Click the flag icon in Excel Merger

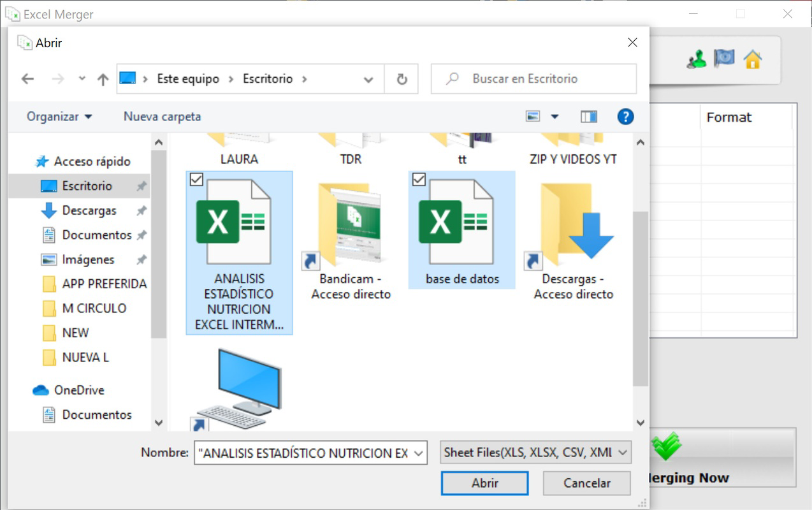(x=724, y=59)
